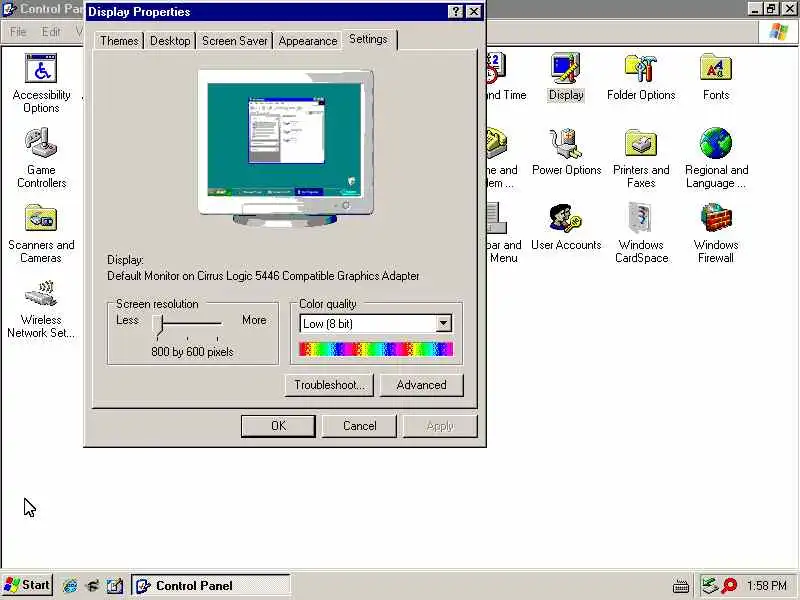Screen dimensions: 800x600
Task: Click the red security alert tray icon
Action: [x=730, y=585]
